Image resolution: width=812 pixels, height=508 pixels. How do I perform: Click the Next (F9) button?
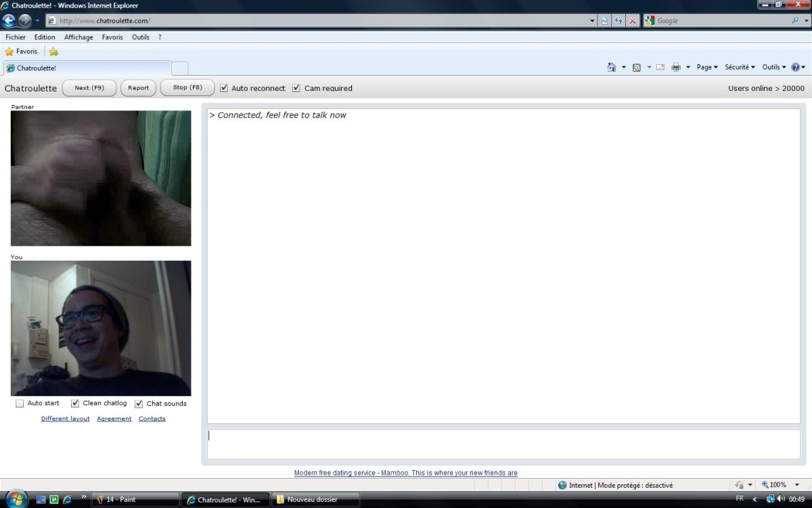[x=89, y=88]
